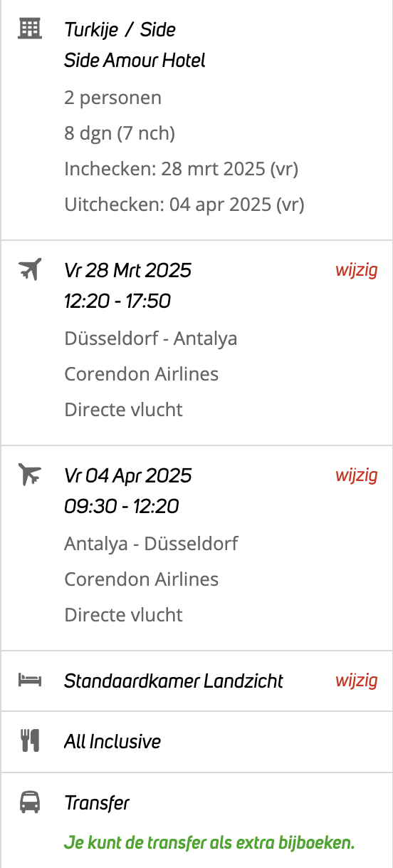Viewport: 393px width, 868px height.
Task: Click the Vr 04 Apr 2025 return date
Action: click(x=128, y=475)
